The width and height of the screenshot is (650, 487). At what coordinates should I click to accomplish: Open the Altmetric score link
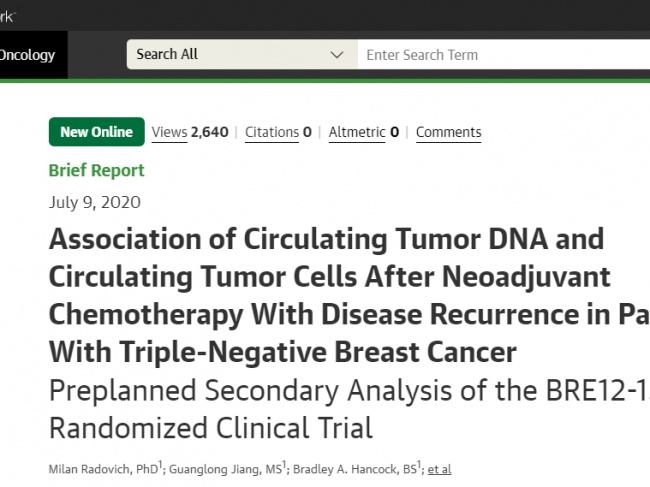pyautogui.click(x=364, y=132)
